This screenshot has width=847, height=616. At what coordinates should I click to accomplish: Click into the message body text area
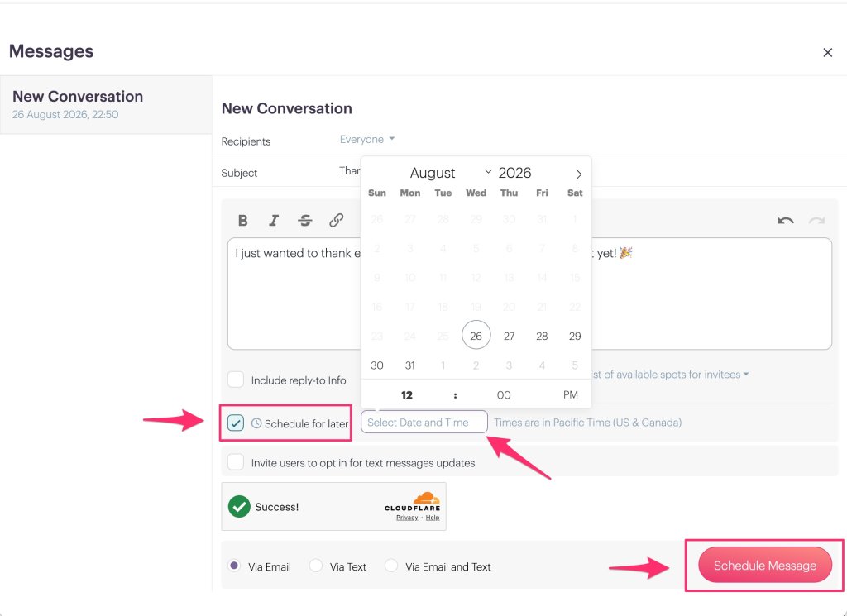coord(529,294)
